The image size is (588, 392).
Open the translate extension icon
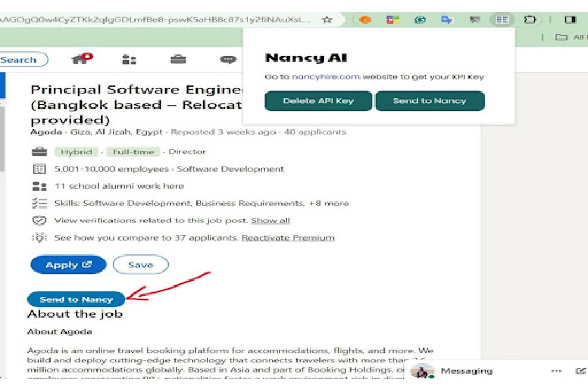point(446,20)
